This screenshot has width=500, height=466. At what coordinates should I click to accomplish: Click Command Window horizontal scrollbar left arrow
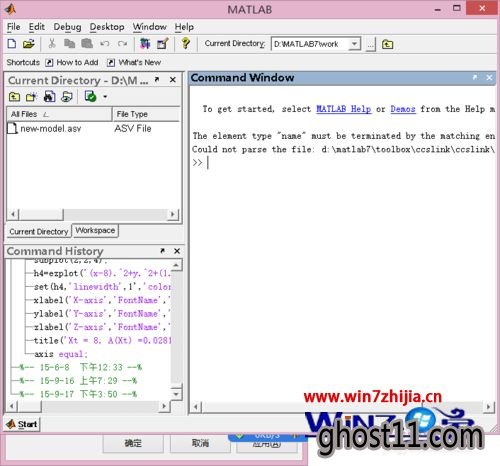196,406
